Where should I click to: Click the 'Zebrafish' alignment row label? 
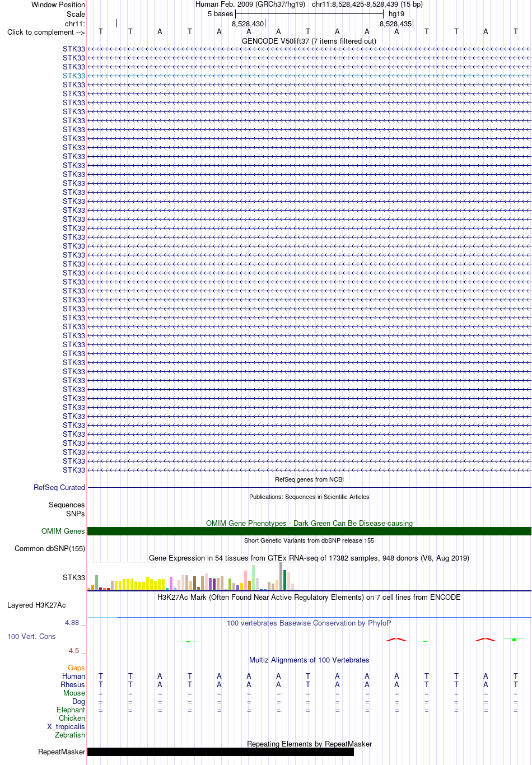point(70,735)
